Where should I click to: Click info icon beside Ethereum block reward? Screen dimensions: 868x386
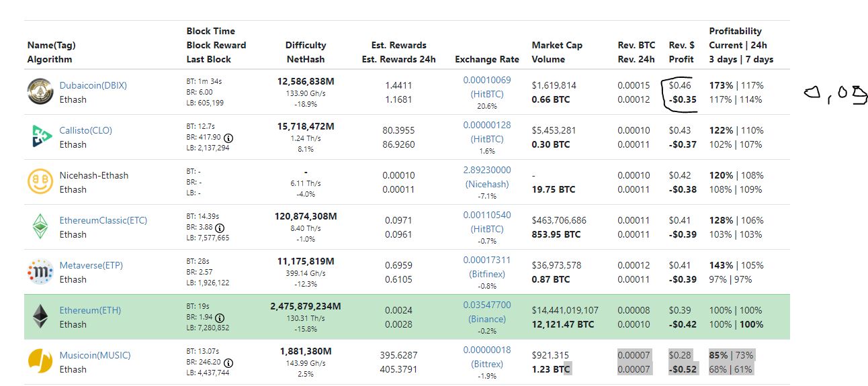coord(220,318)
